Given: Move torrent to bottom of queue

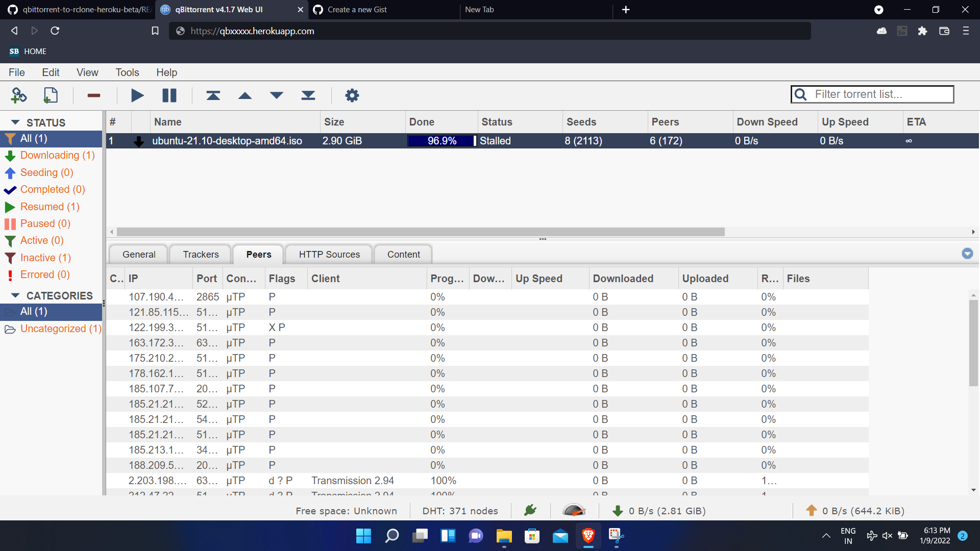Looking at the screenshot, I should (308, 95).
